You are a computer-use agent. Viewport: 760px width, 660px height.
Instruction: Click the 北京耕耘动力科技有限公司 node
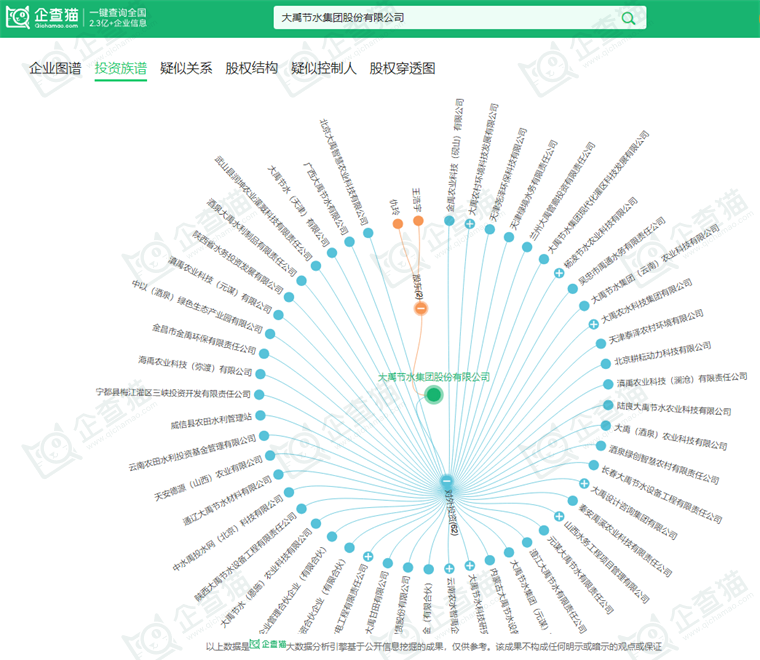tap(605, 363)
